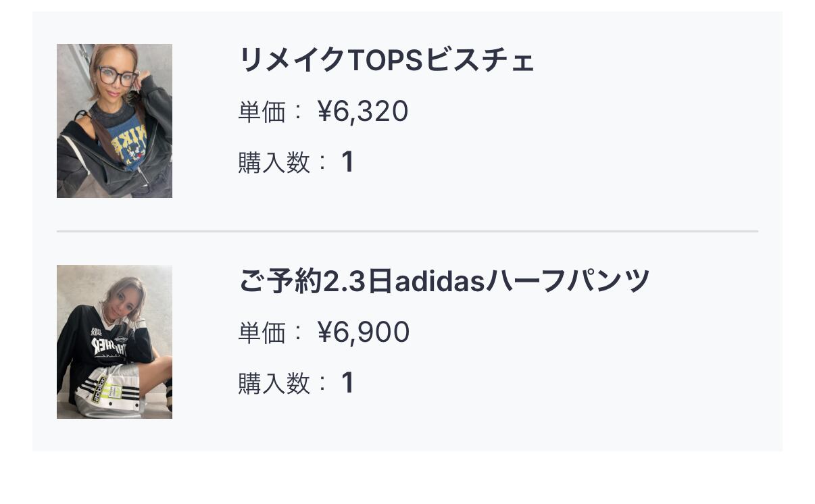Click the word adidas in the second title

(x=440, y=281)
